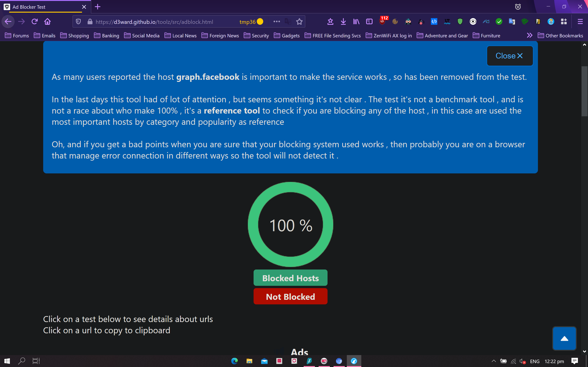Expand the bookmarks overflow chevron
The height and width of the screenshot is (367, 588).
click(530, 35)
